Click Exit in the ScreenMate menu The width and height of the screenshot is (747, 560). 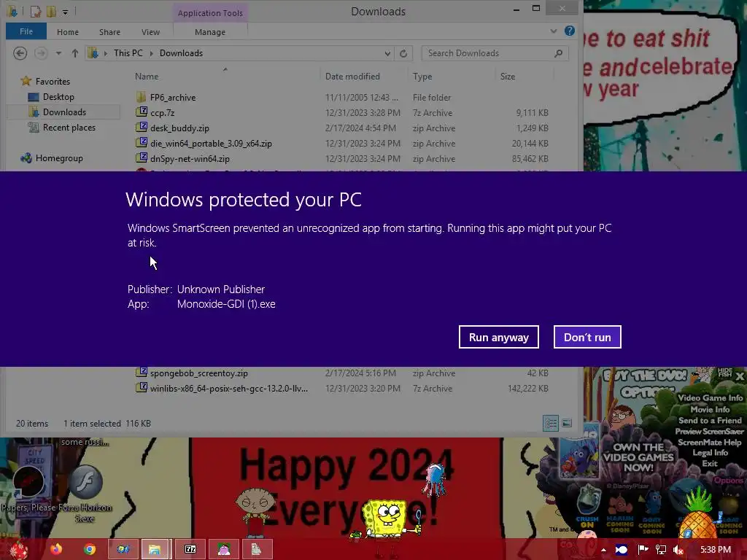pos(709,463)
